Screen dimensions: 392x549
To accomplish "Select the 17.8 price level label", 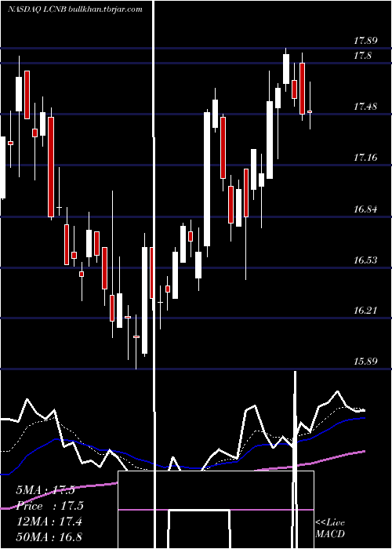I will point(362,56).
